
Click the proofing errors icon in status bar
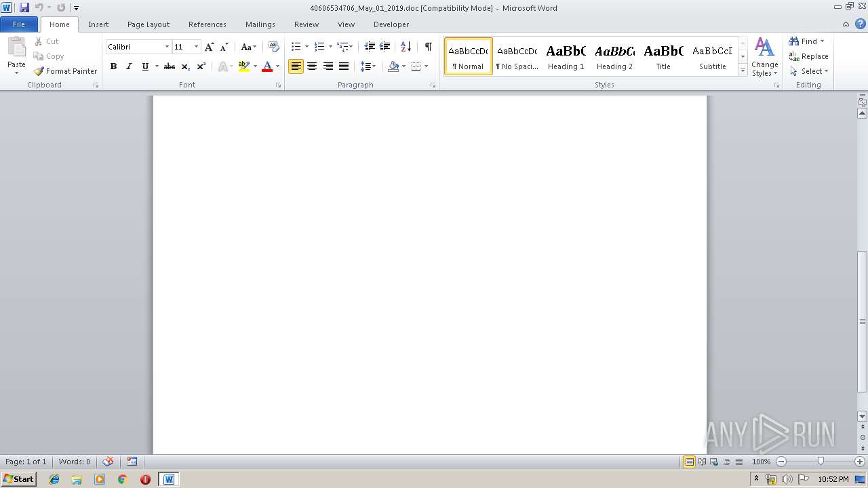coord(108,462)
